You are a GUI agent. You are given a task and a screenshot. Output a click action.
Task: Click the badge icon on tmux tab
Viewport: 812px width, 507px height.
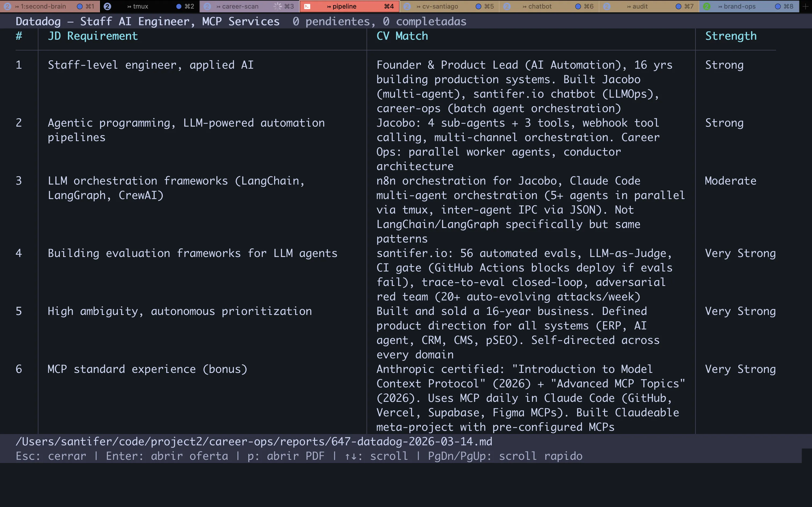[107, 6]
